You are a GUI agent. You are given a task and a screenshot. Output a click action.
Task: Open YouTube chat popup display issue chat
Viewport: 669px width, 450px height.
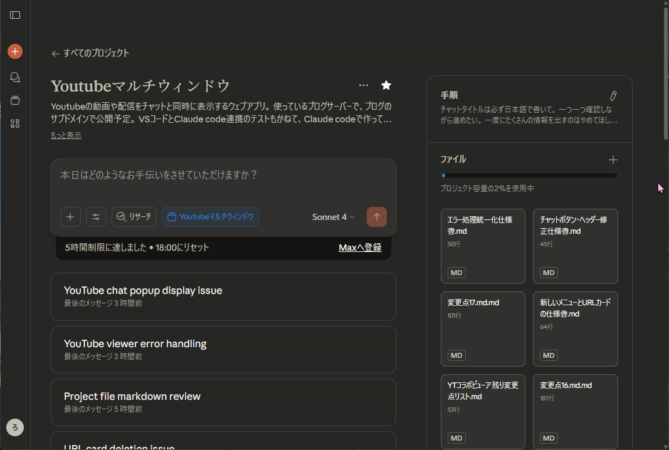pyautogui.click(x=223, y=296)
